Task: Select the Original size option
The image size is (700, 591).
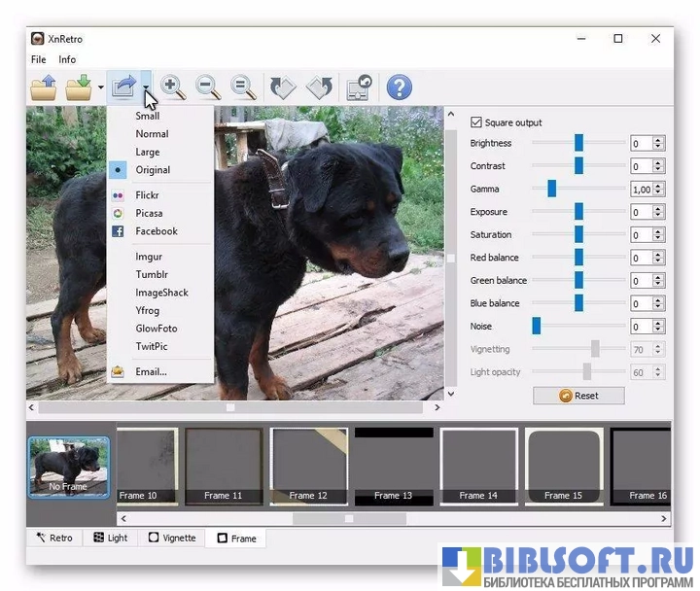Action: 153,170
